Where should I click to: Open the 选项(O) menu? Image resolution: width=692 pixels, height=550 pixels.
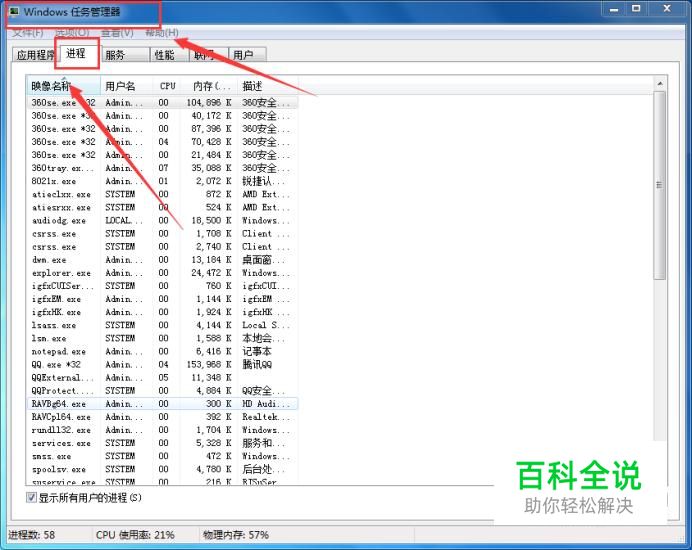pyautogui.click(x=72, y=33)
